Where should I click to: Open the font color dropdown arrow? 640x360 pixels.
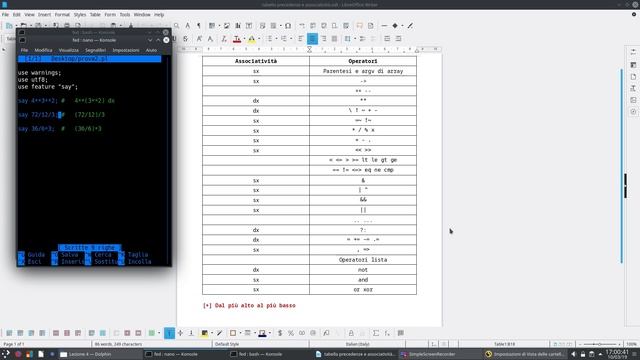click(x=244, y=39)
